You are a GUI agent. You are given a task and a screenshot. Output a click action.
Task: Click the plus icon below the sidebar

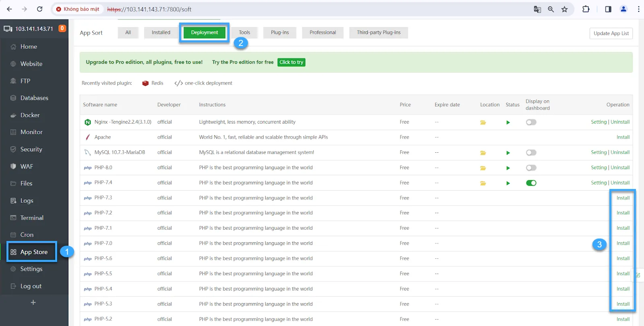tap(33, 302)
